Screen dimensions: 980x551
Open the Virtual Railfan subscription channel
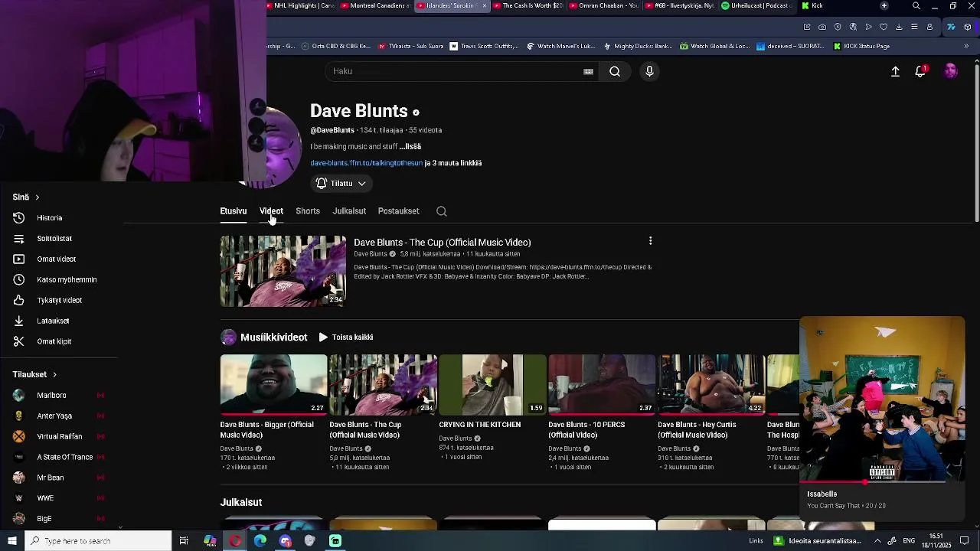(x=61, y=437)
